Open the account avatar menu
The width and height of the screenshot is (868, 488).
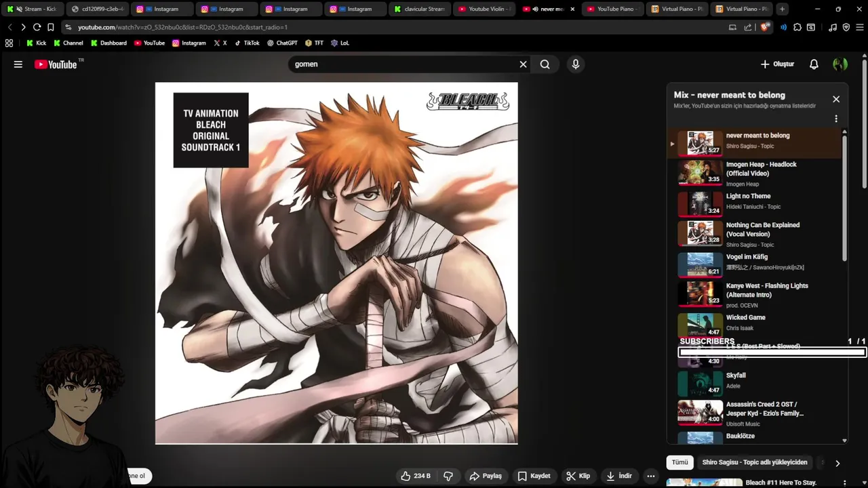(x=840, y=64)
